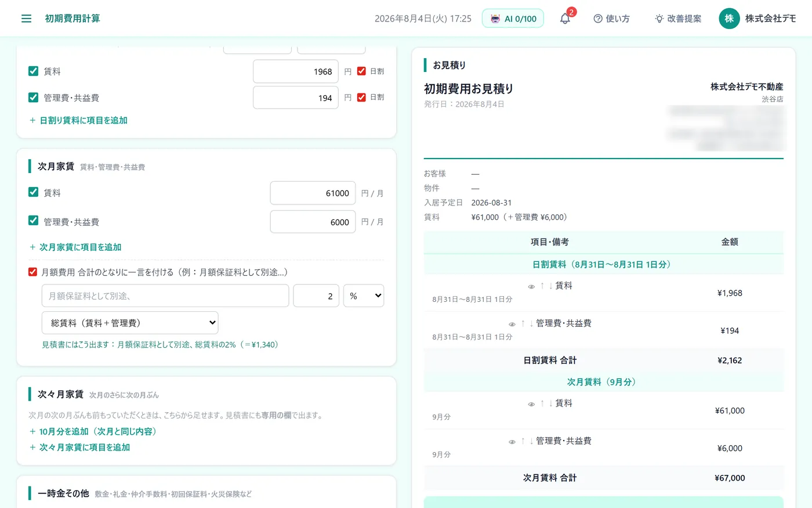Viewport: 812px width, 508px height.
Task: Focus the percentage field showing 2
Action: pos(316,296)
